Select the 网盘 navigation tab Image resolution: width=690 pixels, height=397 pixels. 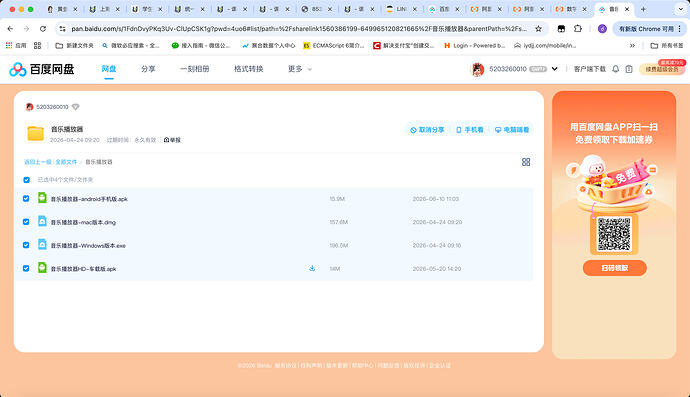pyautogui.click(x=109, y=69)
